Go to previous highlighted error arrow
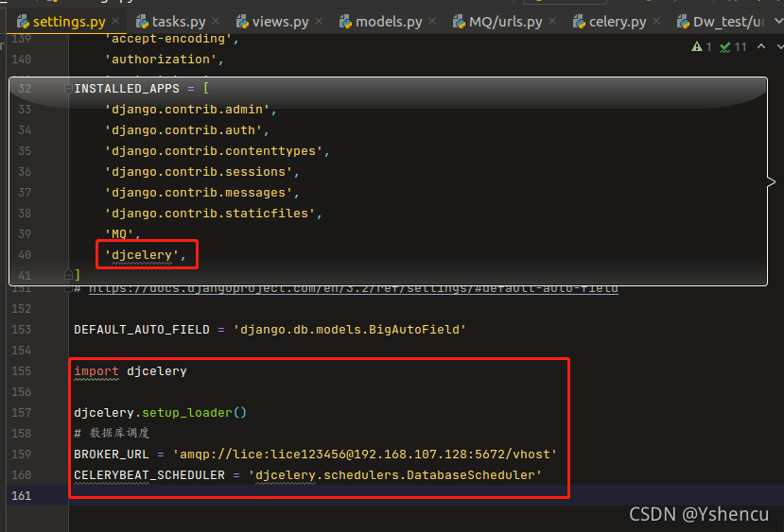784x532 pixels. 761,46
